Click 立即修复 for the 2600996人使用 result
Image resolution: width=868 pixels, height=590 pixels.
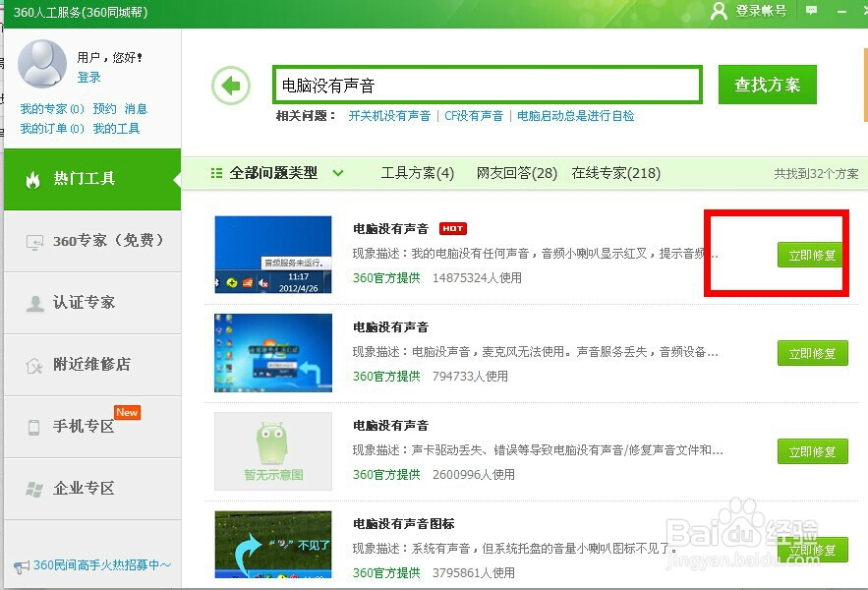point(812,451)
